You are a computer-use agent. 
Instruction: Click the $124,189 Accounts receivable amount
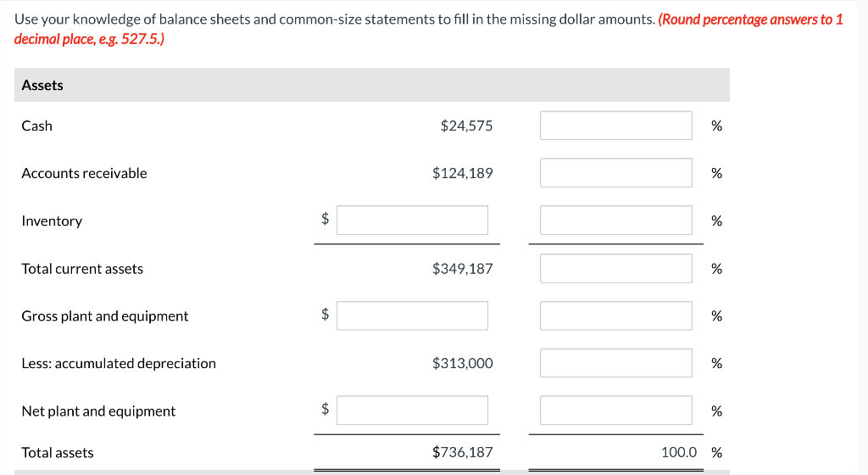[x=462, y=173]
